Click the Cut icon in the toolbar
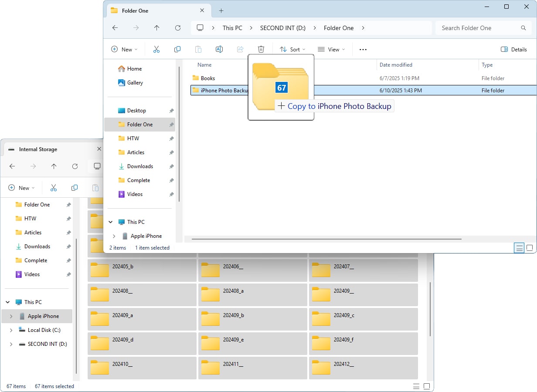Screen dimensions: 537x392 tap(156, 49)
